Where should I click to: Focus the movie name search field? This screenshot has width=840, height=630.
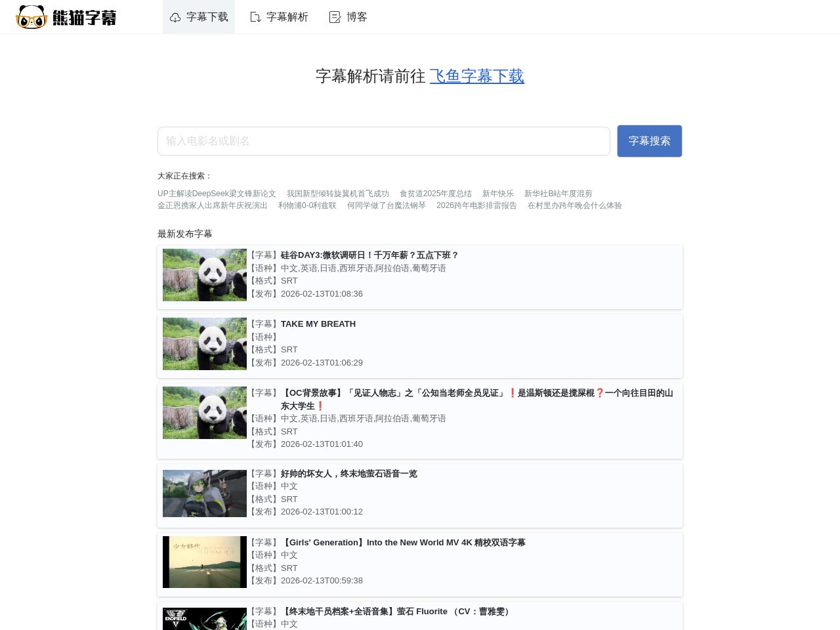(384, 141)
